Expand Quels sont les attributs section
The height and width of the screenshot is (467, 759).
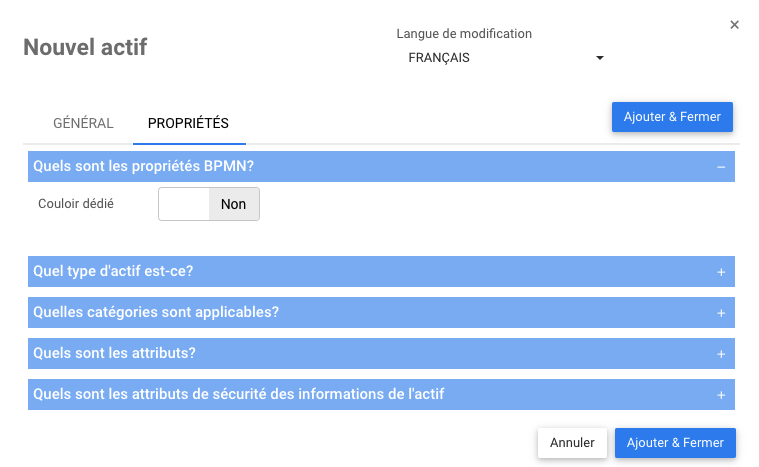[114, 353]
